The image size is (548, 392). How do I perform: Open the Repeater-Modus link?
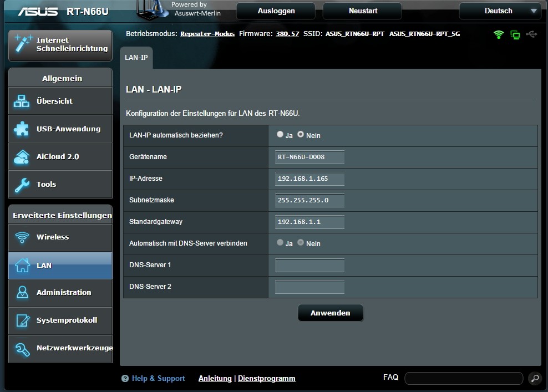pos(207,34)
